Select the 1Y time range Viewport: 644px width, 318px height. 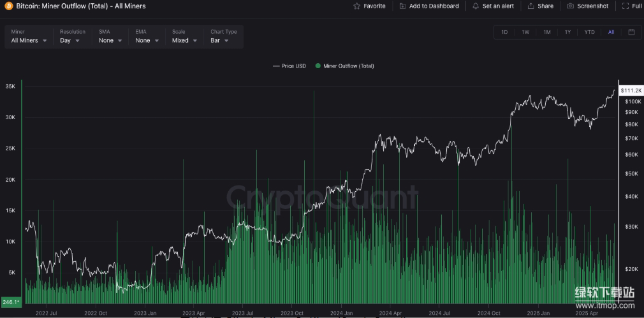[x=567, y=32]
